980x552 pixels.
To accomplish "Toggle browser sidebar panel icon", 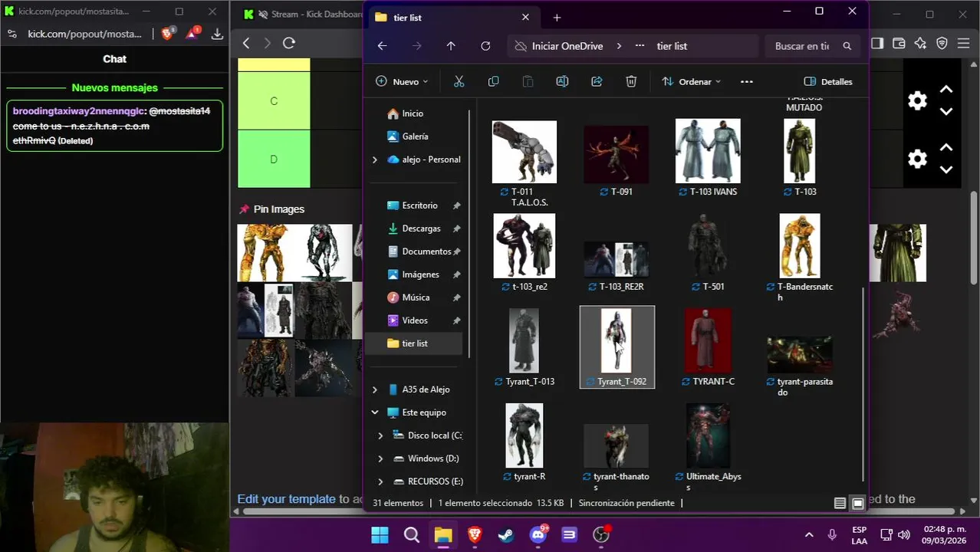I will tap(877, 43).
